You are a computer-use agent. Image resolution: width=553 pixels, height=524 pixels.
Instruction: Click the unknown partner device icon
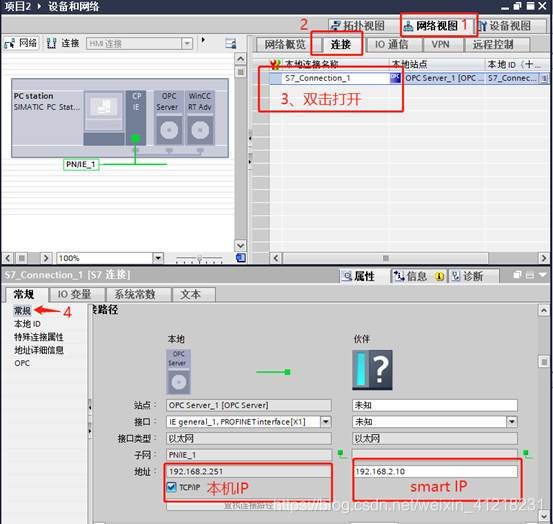tap(372, 370)
